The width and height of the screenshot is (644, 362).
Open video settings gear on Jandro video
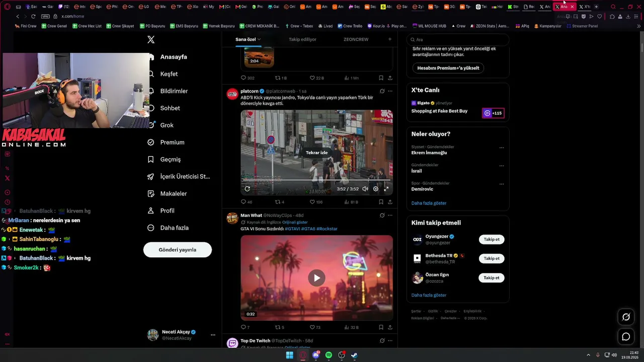pyautogui.click(x=375, y=189)
